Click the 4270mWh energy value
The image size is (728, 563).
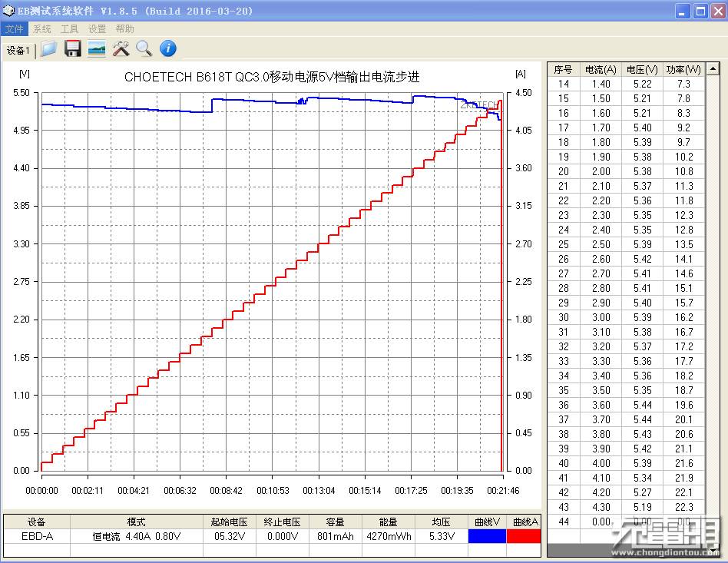point(389,536)
